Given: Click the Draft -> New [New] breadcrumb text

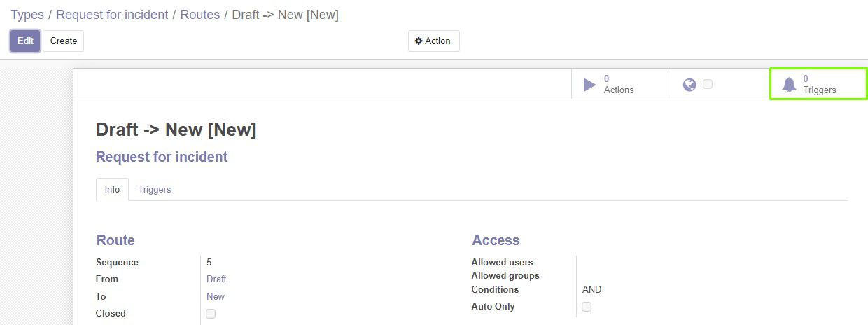Looking at the screenshot, I should tap(285, 15).
